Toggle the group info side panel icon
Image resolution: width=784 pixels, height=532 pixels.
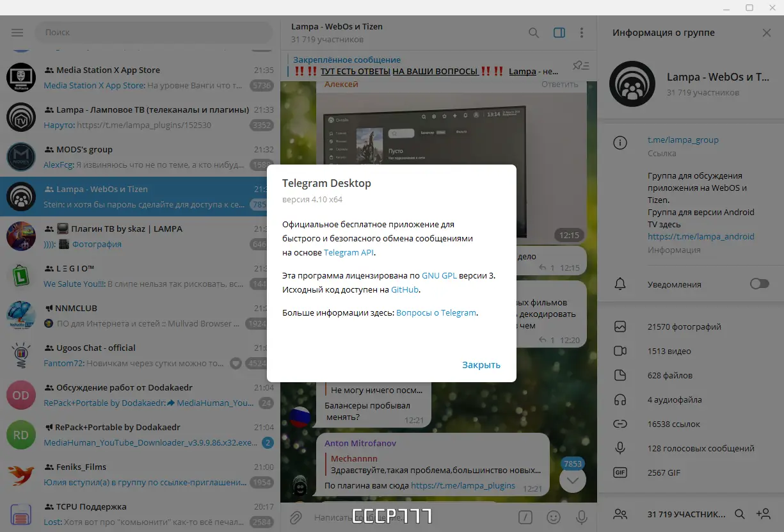pos(559,33)
